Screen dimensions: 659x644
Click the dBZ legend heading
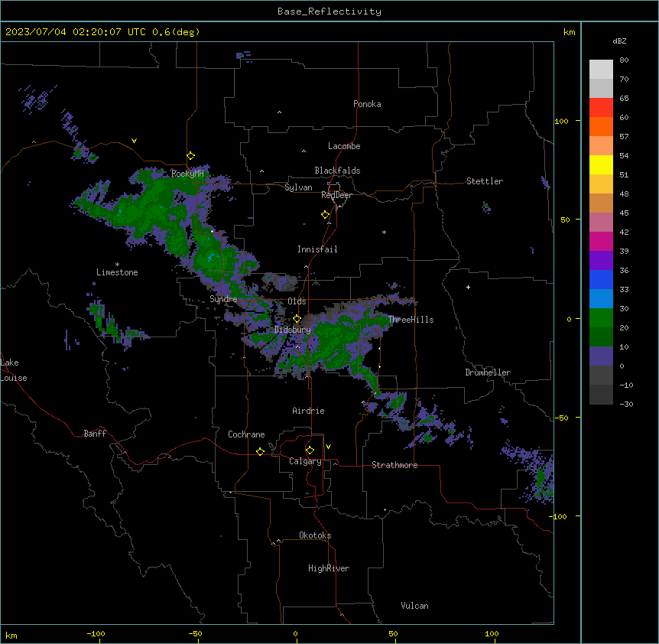pos(619,41)
